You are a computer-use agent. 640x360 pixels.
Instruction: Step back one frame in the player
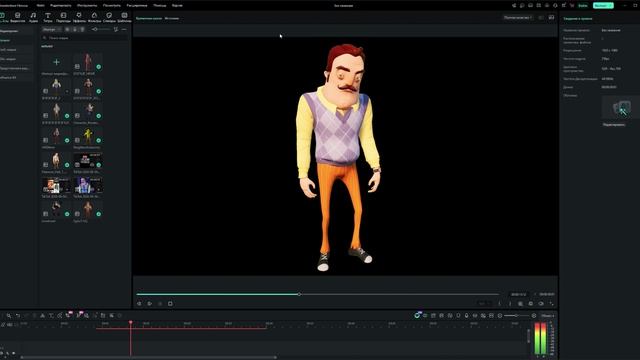[139, 304]
